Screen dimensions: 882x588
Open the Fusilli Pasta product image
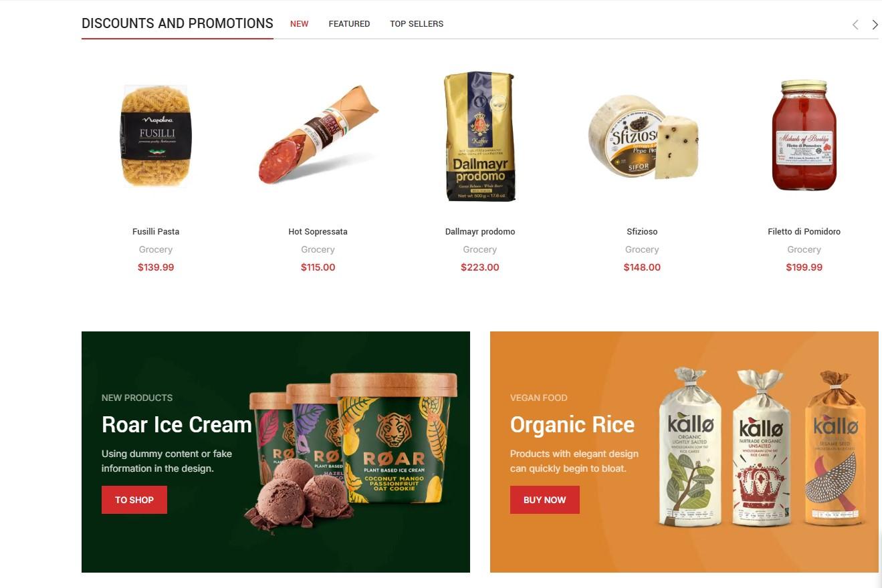[156, 136]
